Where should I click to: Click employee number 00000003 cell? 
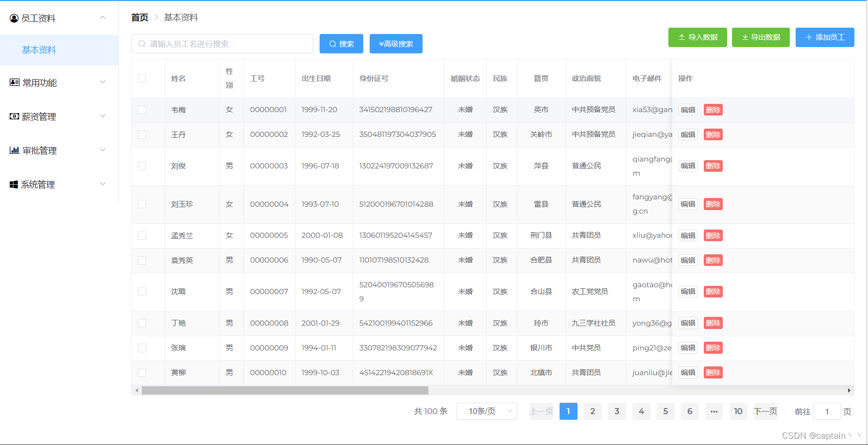pyautogui.click(x=269, y=166)
